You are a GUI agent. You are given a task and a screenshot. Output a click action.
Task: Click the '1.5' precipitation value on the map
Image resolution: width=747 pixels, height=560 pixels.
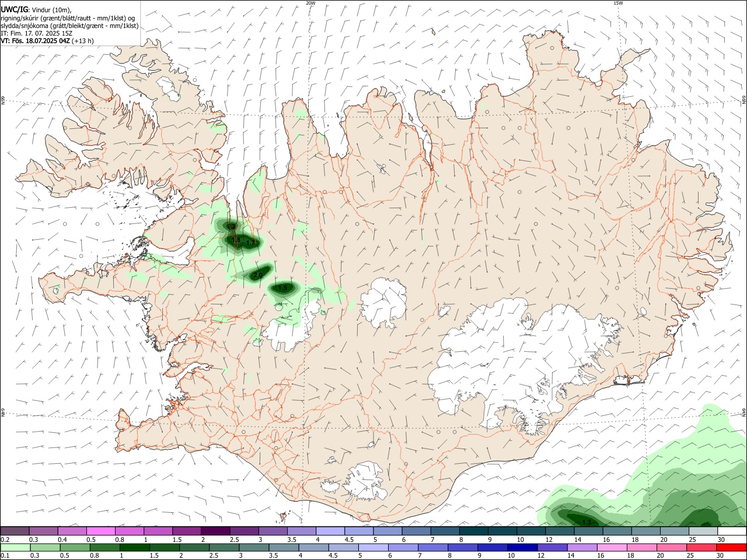[283, 288]
